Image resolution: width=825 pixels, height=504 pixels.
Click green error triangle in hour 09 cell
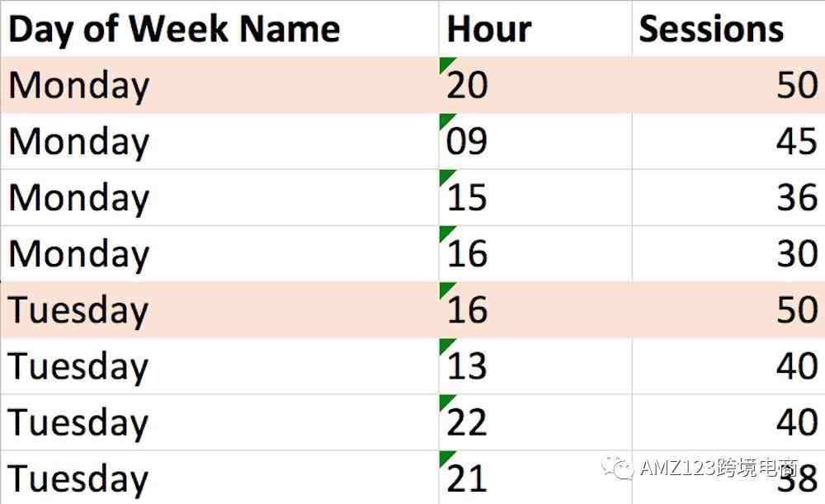446,120
